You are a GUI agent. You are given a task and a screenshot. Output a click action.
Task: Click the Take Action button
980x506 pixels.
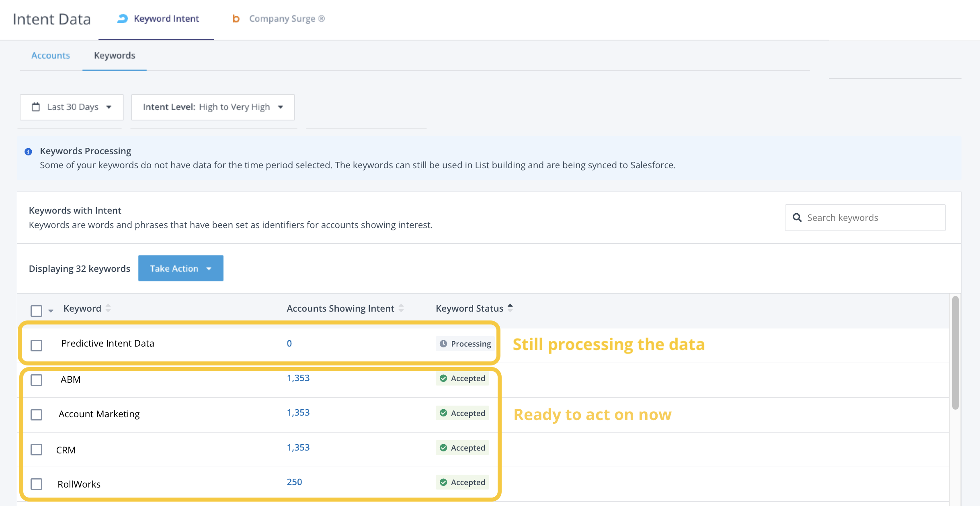point(180,268)
